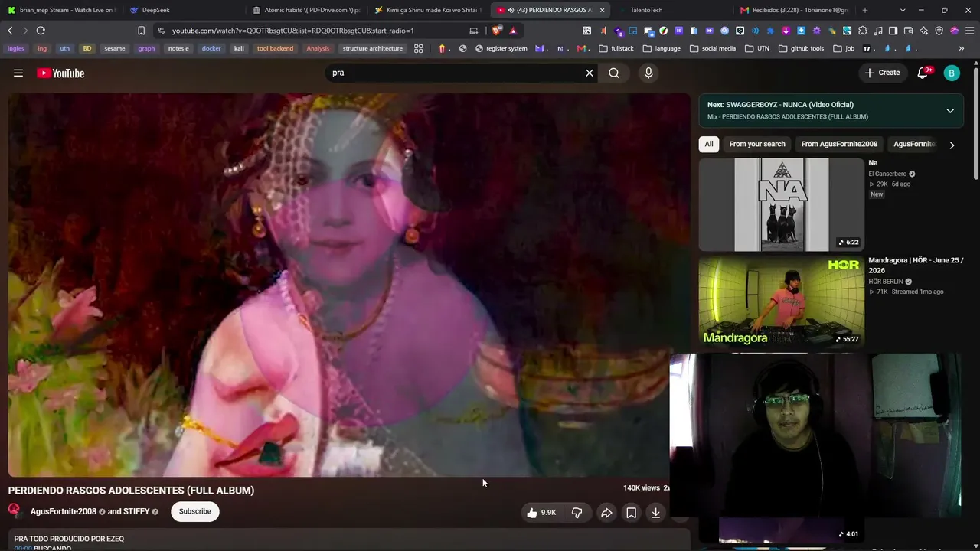980x551 pixels.
Task: Like the video with thumbs up
Action: (x=541, y=513)
